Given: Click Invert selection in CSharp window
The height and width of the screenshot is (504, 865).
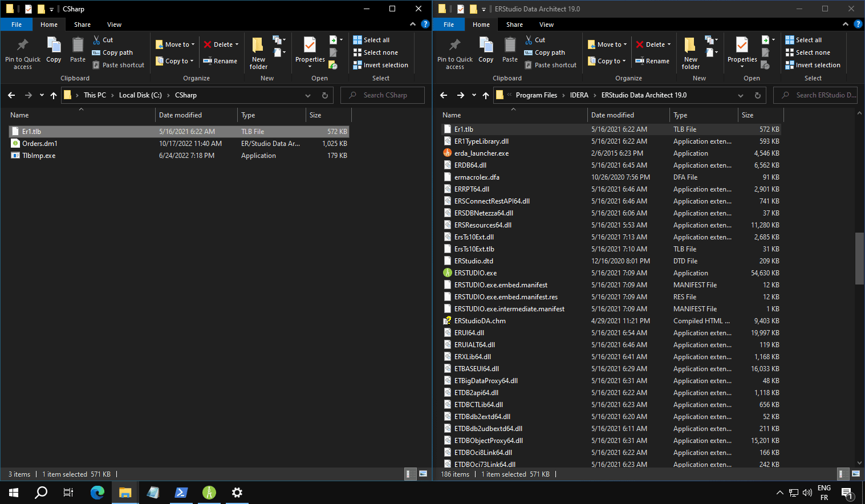Looking at the screenshot, I should 380,65.
